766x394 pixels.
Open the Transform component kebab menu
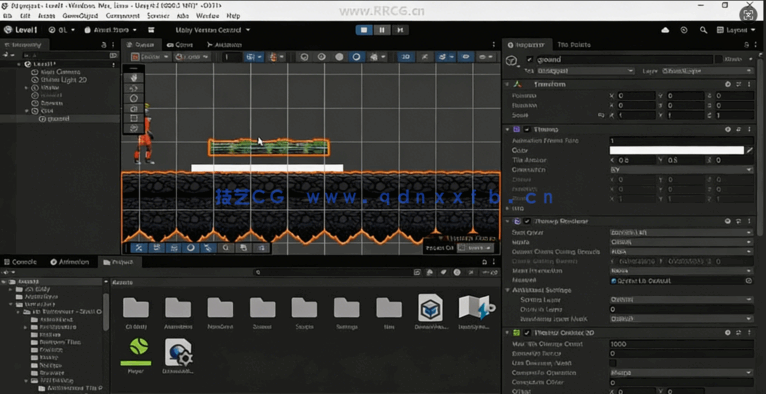coord(749,84)
